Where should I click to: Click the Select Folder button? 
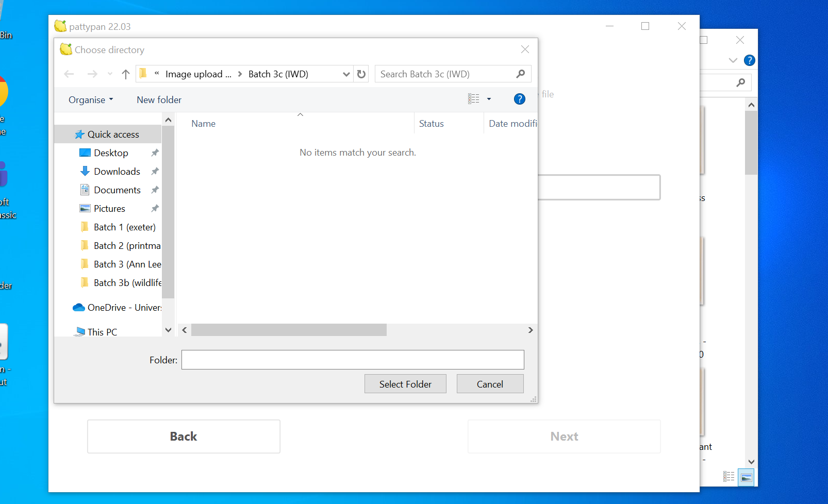405,384
